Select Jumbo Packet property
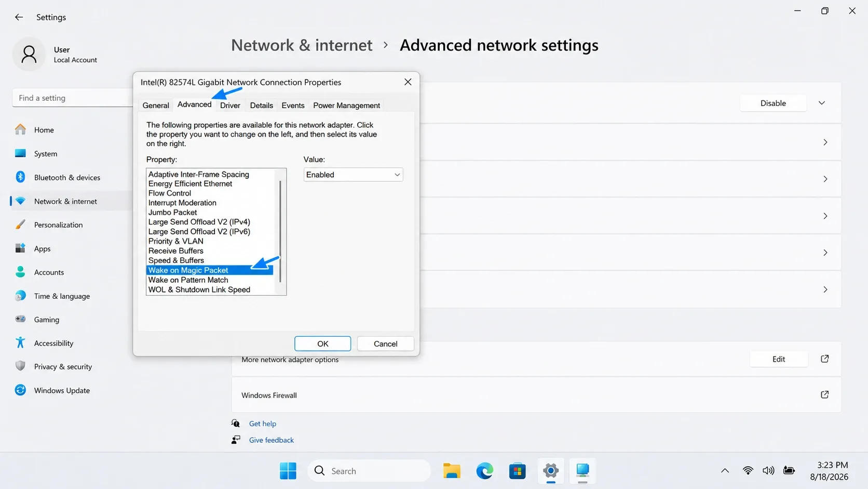This screenshot has width=868, height=489. coord(172,212)
